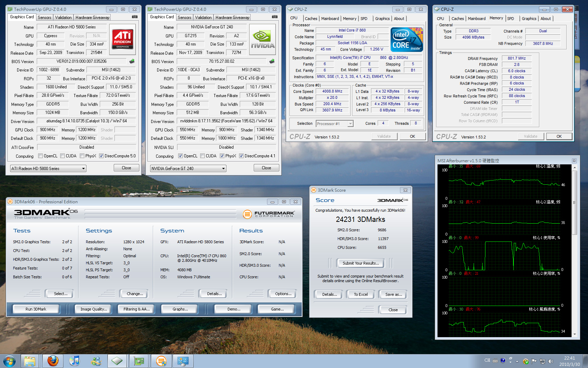The width and height of the screenshot is (588, 368).
Task: Launch iTunes from the taskbar
Action: coord(74,361)
